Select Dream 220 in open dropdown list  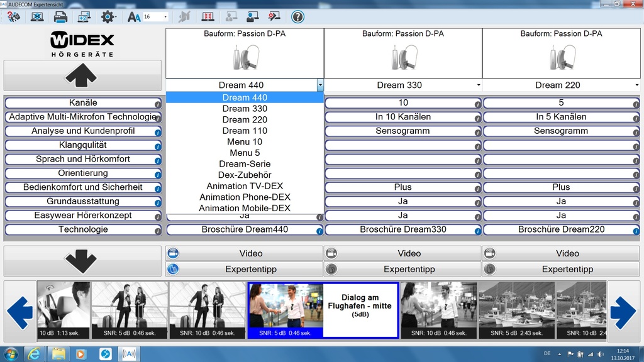(245, 119)
